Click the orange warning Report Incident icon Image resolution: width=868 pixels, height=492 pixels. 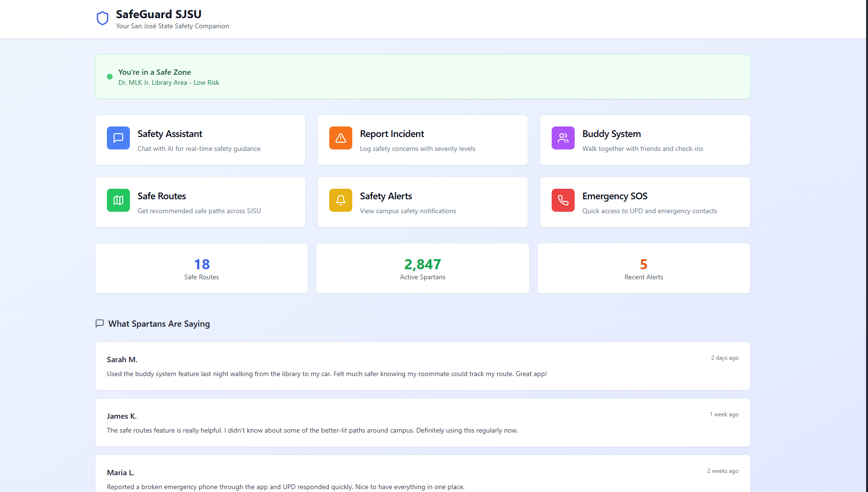click(x=341, y=138)
